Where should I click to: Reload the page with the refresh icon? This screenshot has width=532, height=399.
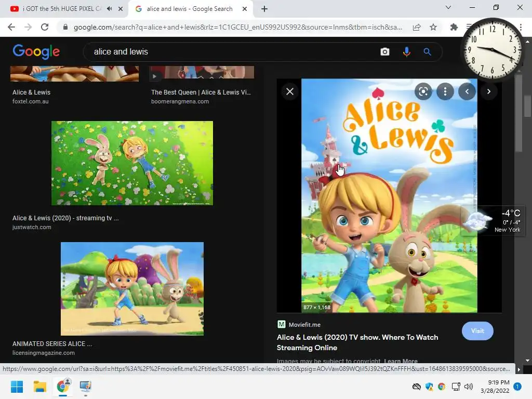[45, 27]
